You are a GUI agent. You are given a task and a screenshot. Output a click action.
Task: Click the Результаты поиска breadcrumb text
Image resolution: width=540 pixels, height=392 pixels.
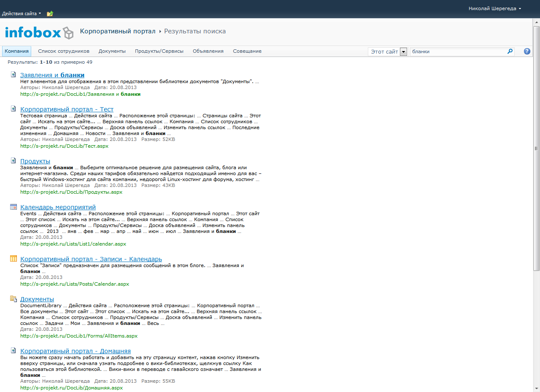[195, 31]
